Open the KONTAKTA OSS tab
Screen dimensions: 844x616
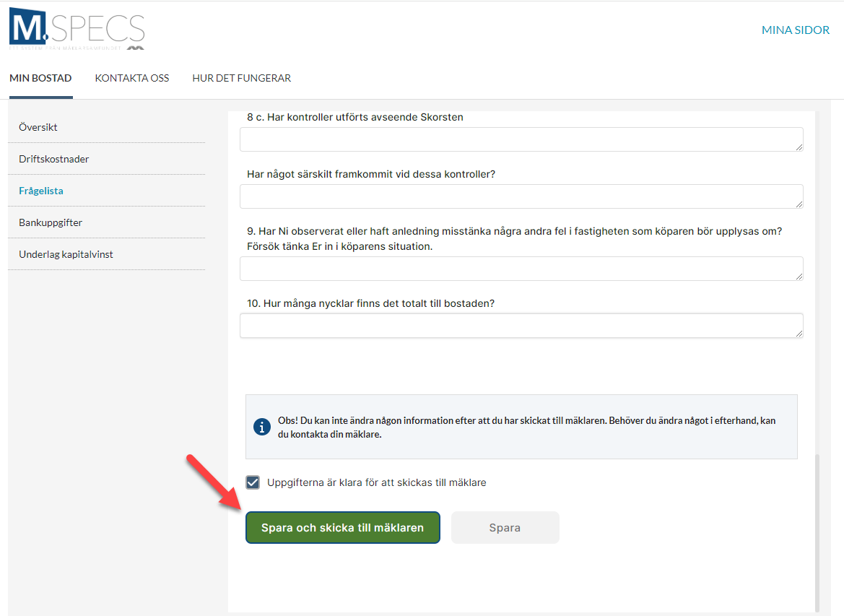click(x=132, y=78)
